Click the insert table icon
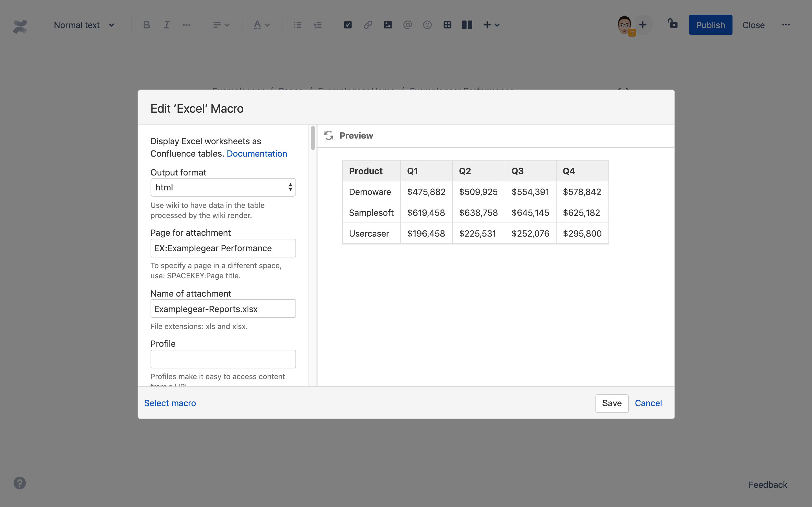Screen dimensions: 812x507 [x=446, y=25]
